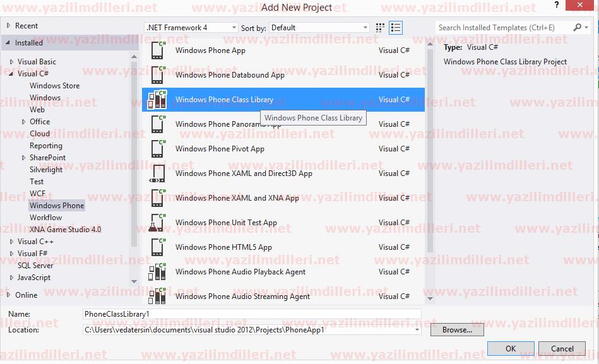Select the Windows Phone HTML5 App icon
This screenshot has height=364, width=599.
point(158,247)
